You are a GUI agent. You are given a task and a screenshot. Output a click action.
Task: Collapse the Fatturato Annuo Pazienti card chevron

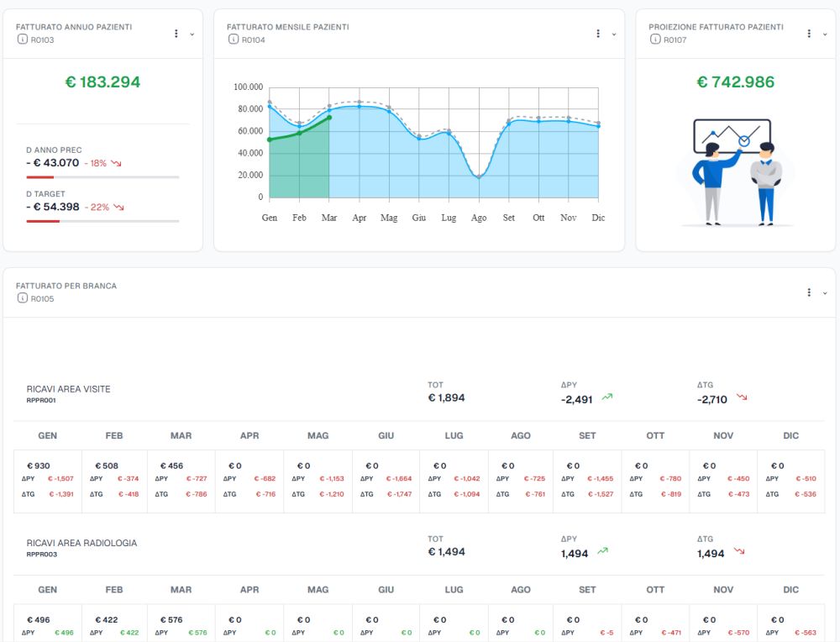[x=192, y=34]
